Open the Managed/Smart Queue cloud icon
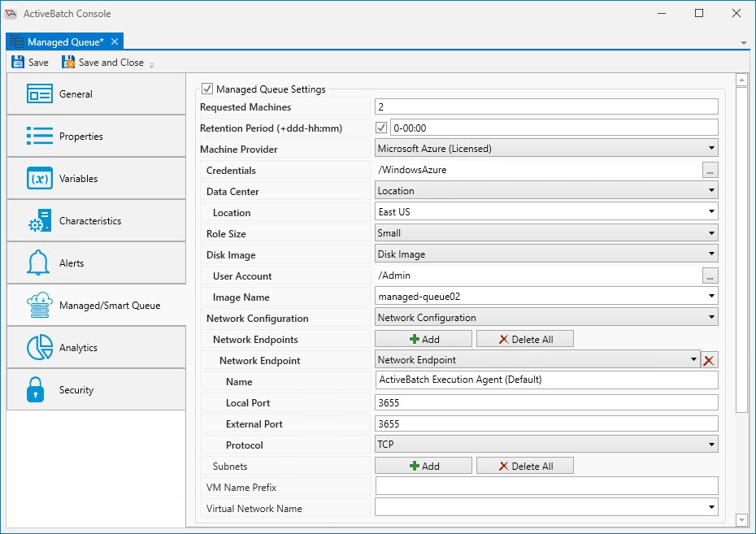Image resolution: width=756 pixels, height=534 pixels. tap(40, 305)
